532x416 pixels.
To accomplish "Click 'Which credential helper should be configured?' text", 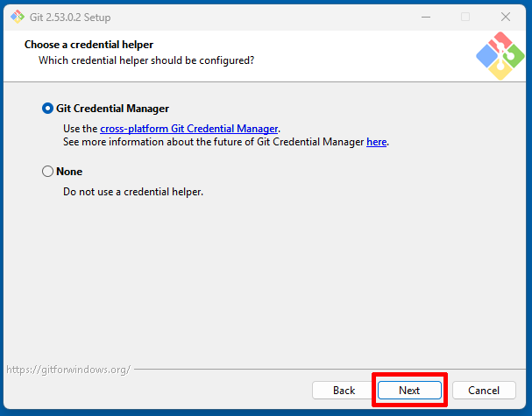I will point(146,60).
